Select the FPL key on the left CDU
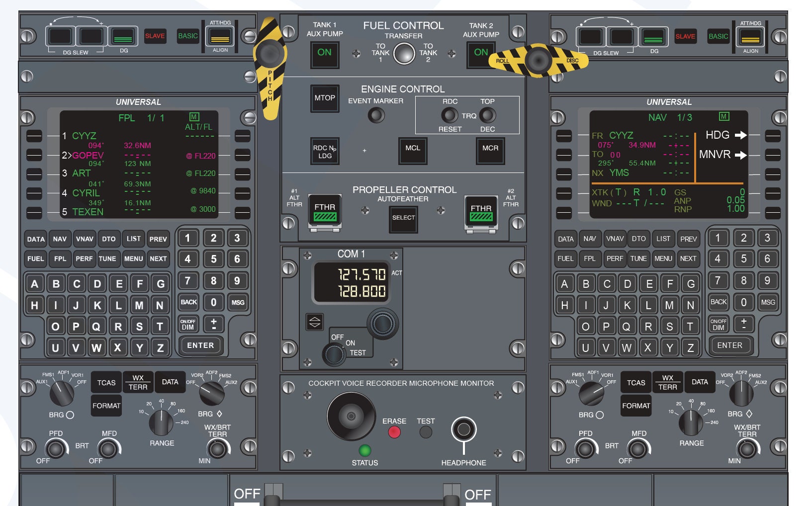This screenshot has width=812, height=506. pos(60,259)
